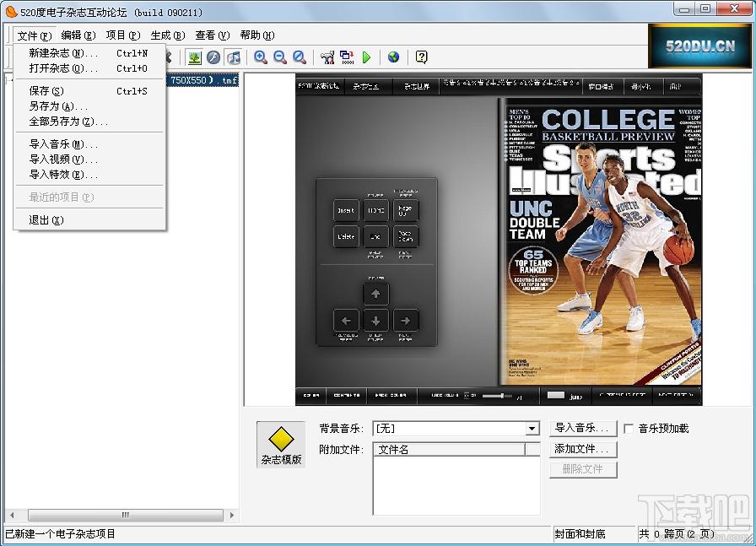
Task: Click the Flash import toolbar icon
Action: [213, 57]
